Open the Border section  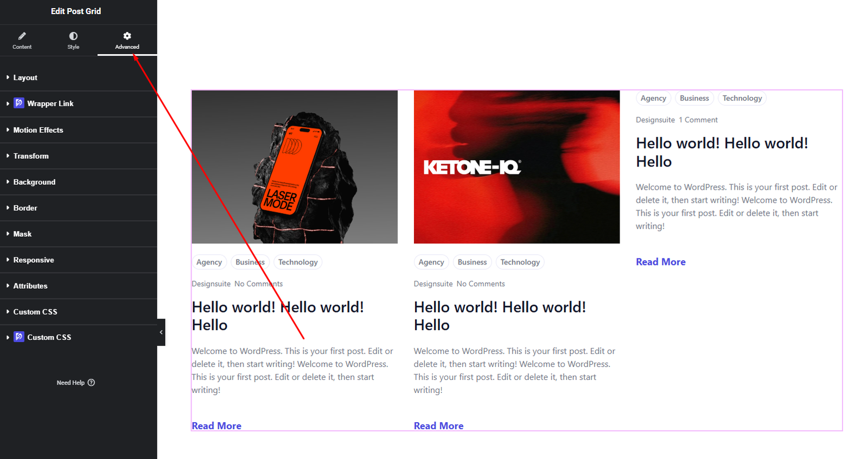[x=25, y=208]
